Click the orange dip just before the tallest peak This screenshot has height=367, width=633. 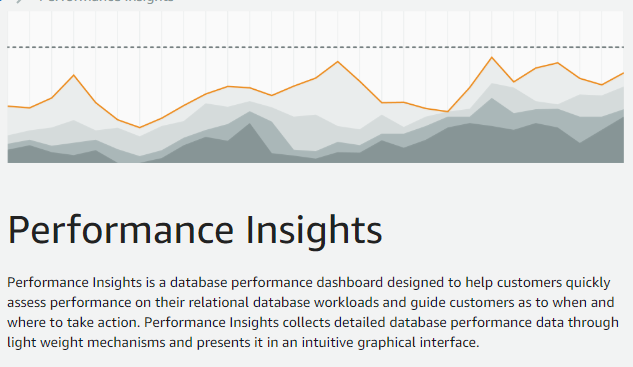click(448, 111)
